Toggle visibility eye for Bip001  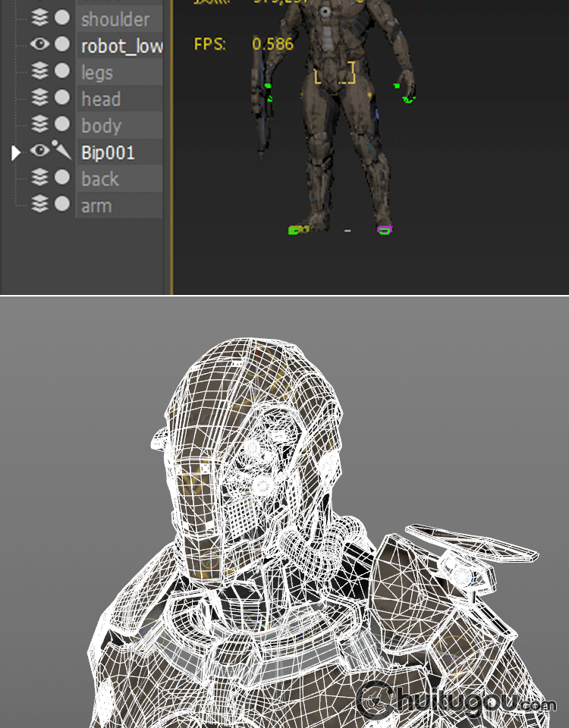40,151
